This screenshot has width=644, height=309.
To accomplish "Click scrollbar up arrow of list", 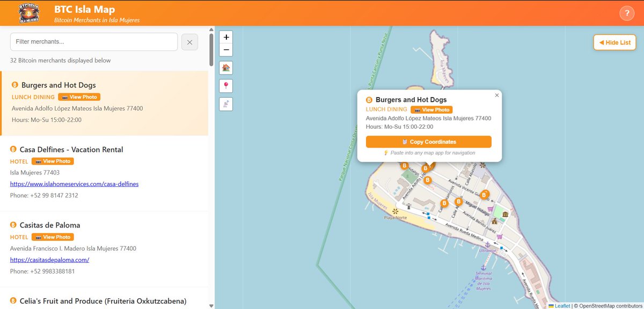I will 211,29.
